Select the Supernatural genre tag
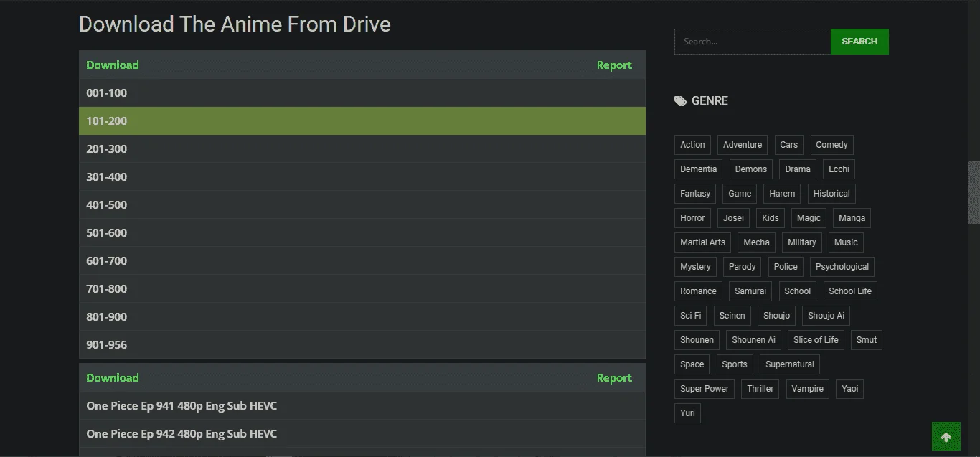980x457 pixels. pos(790,364)
